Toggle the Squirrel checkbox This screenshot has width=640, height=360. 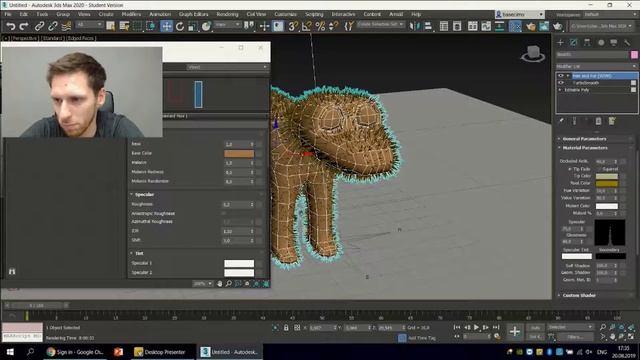click(x=599, y=169)
